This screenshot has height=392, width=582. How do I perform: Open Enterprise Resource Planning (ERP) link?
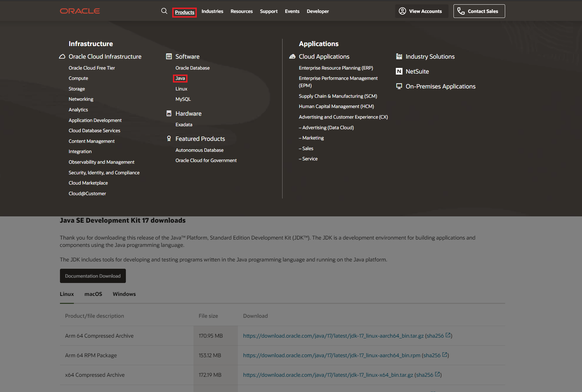point(336,68)
